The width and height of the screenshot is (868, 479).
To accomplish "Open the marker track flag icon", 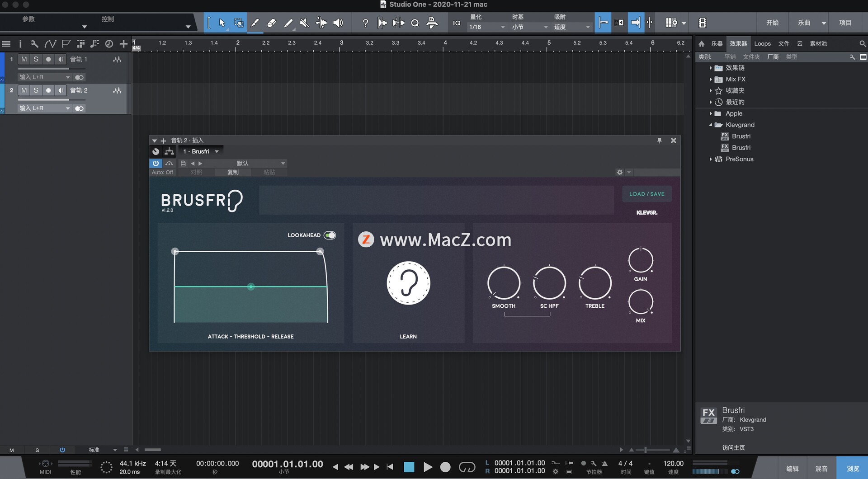I will pos(66,44).
